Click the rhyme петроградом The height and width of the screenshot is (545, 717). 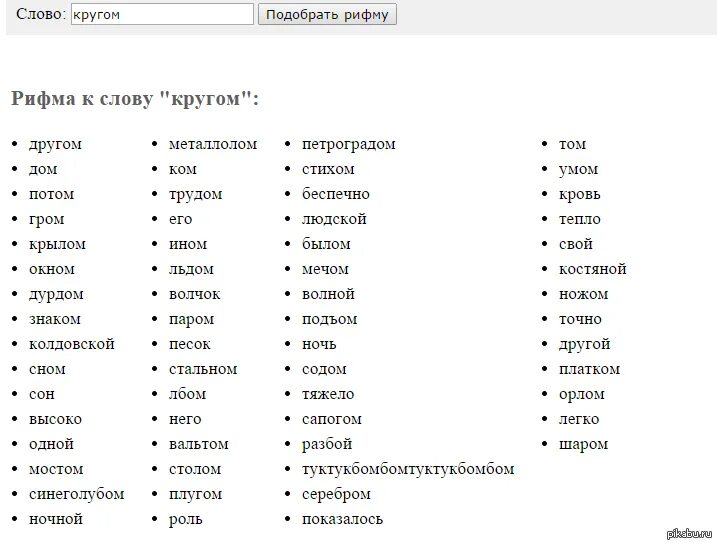[349, 144]
